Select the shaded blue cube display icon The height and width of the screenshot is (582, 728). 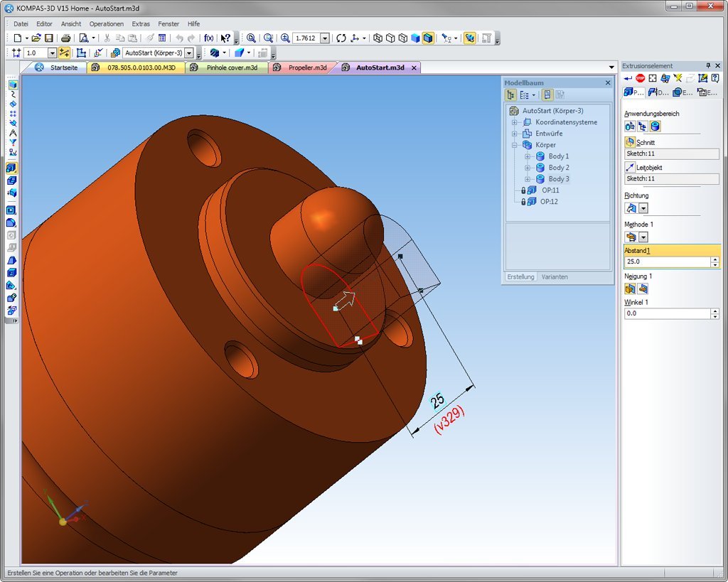[x=415, y=38]
